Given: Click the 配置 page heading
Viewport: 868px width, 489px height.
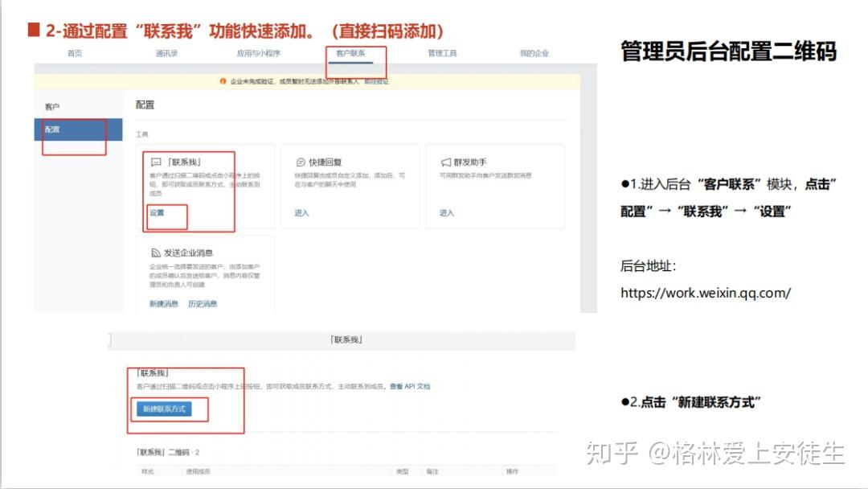Looking at the screenshot, I should coord(145,105).
